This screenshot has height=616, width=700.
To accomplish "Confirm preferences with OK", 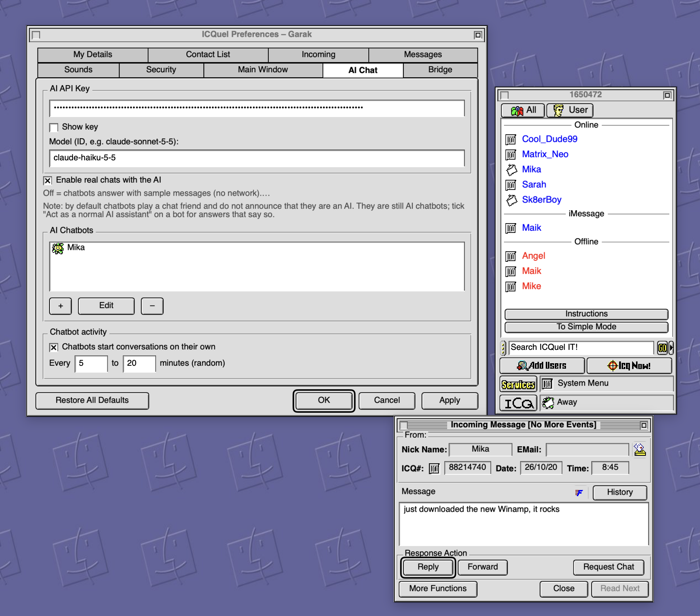I will 324,400.
